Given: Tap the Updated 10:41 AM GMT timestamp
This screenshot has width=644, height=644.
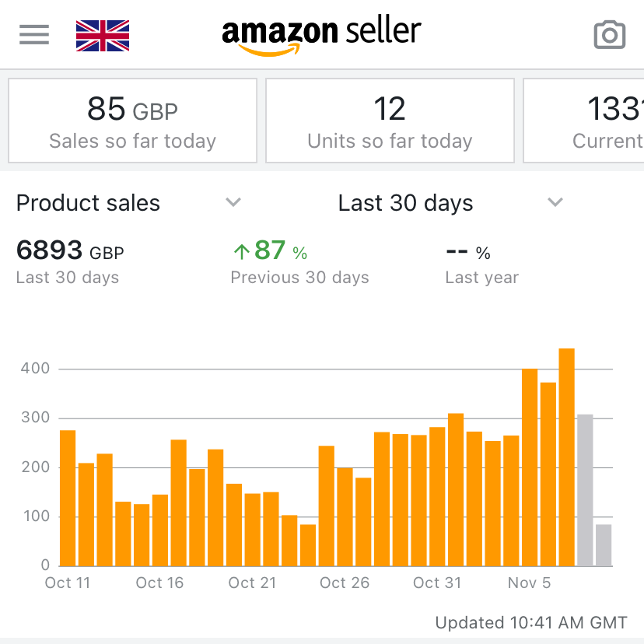Looking at the screenshot, I should click(x=531, y=622).
